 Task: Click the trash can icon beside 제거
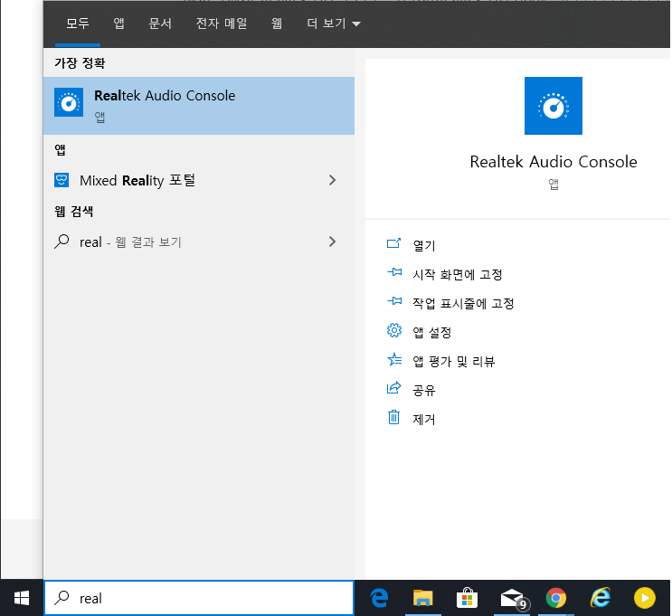click(393, 417)
